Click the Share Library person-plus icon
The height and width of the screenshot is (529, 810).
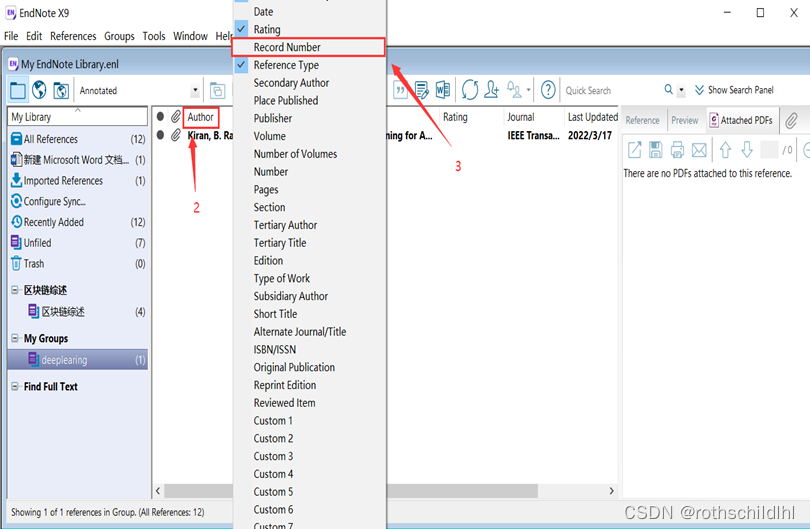491,90
